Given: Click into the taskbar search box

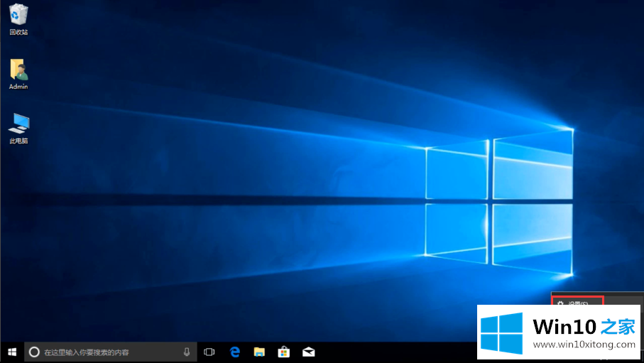Looking at the screenshot, I should coord(111,352).
